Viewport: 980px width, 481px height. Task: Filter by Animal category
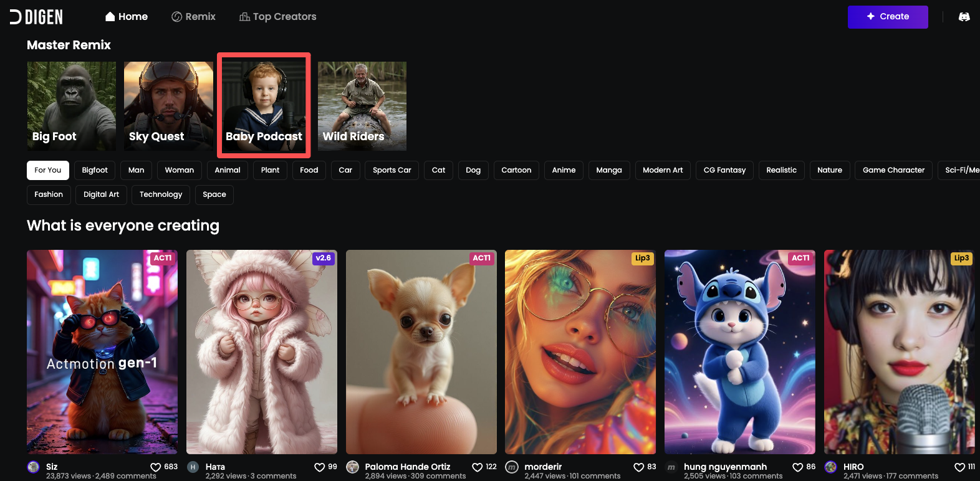coord(228,170)
